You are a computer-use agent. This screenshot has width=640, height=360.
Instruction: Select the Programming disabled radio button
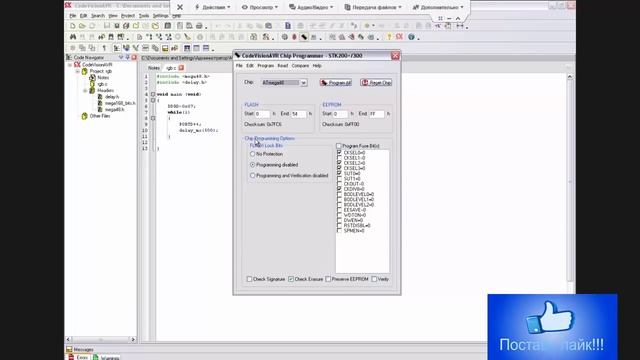(252, 164)
